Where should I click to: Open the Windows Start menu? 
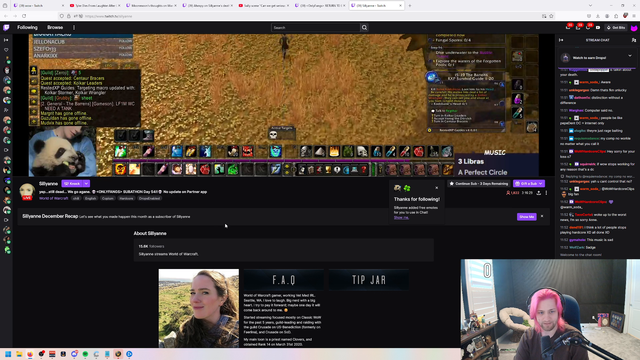(x=8, y=354)
